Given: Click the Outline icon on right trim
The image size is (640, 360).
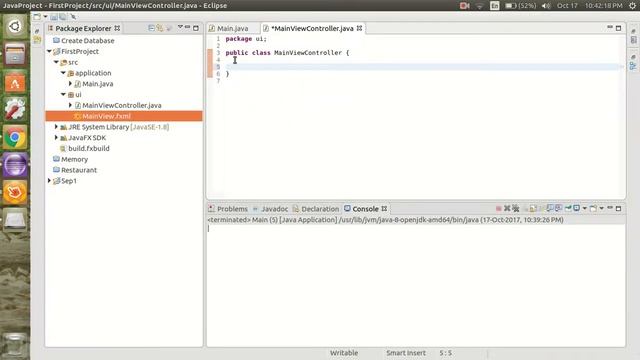Looking at the screenshot, I should click(x=633, y=66).
